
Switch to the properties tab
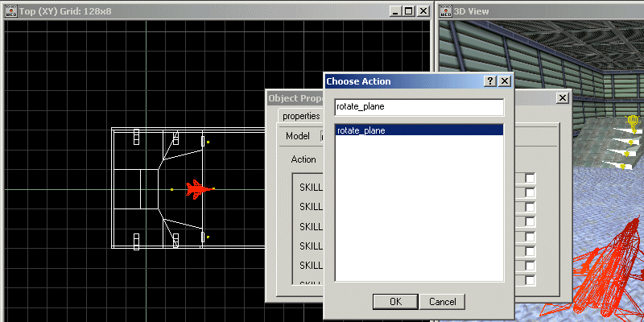(295, 116)
